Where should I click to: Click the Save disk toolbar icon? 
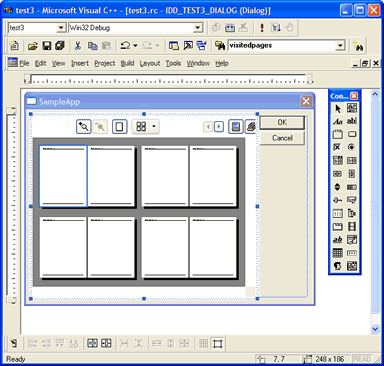[x=47, y=46]
